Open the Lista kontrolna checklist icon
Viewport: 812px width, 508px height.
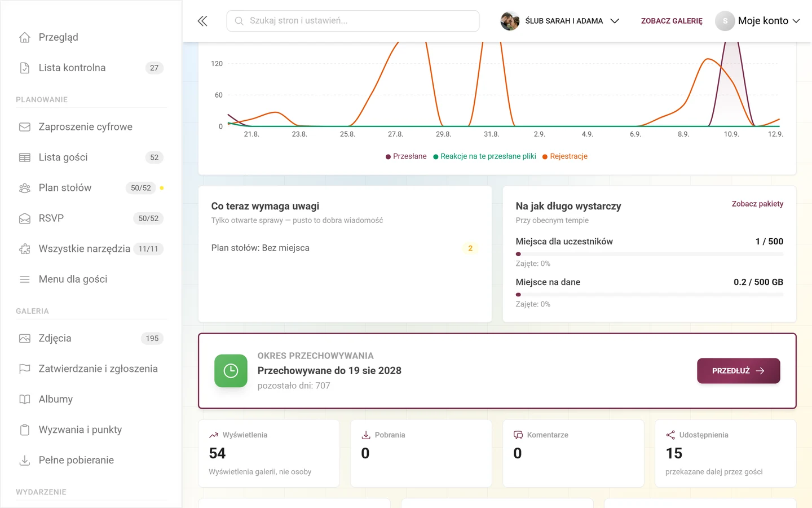point(25,68)
